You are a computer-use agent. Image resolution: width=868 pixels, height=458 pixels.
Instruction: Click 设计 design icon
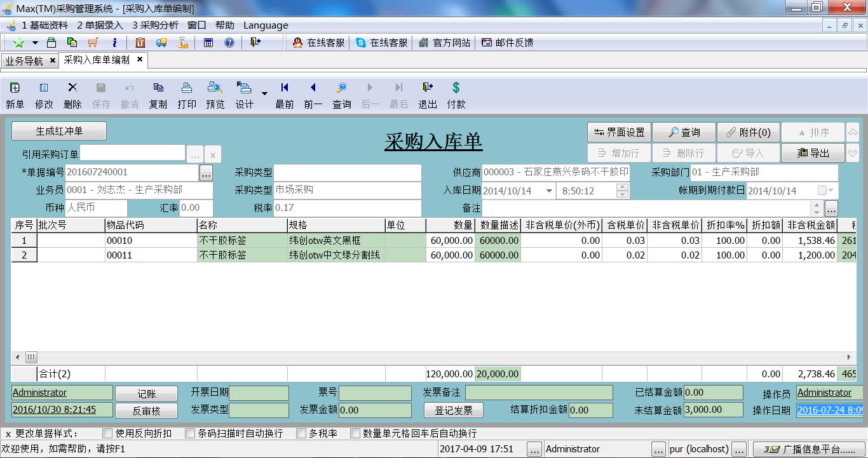pyautogui.click(x=244, y=95)
